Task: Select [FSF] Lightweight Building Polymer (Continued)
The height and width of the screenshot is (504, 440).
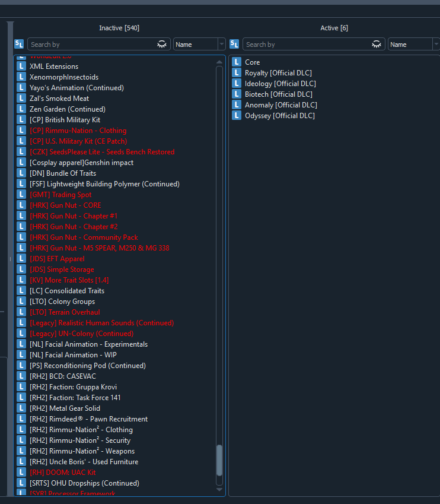Action: [x=105, y=184]
